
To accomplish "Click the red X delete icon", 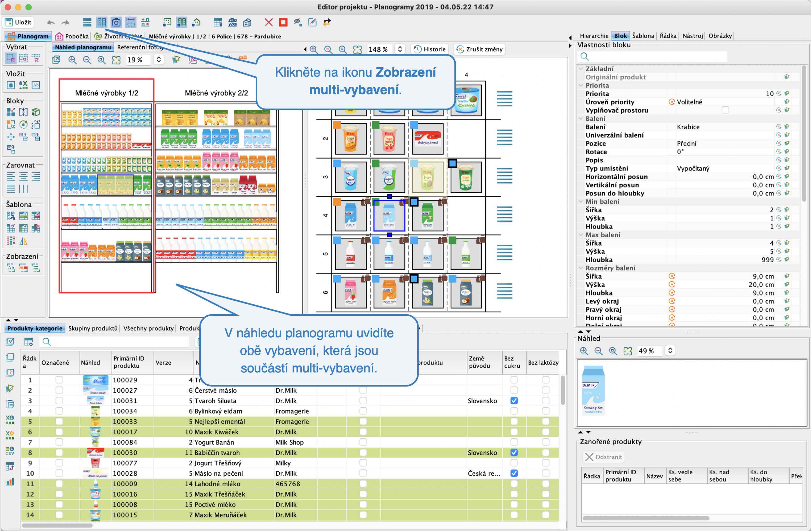I will coord(268,23).
